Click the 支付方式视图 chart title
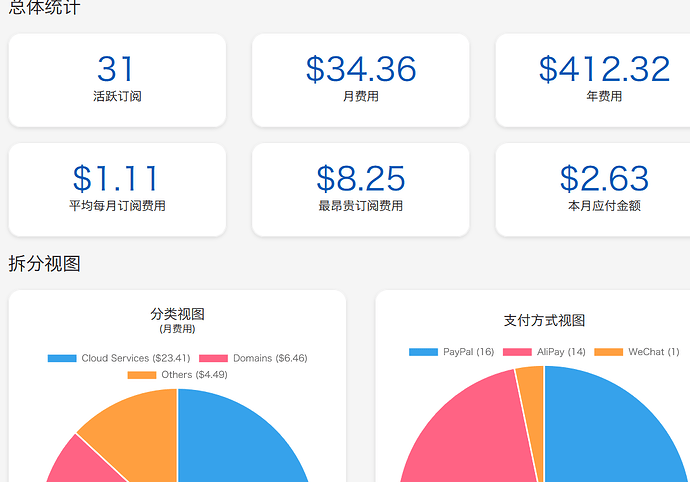690x482 pixels. pyautogui.click(x=544, y=320)
